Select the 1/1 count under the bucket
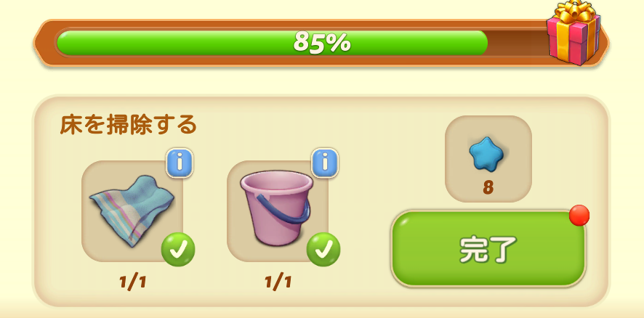 278,282
